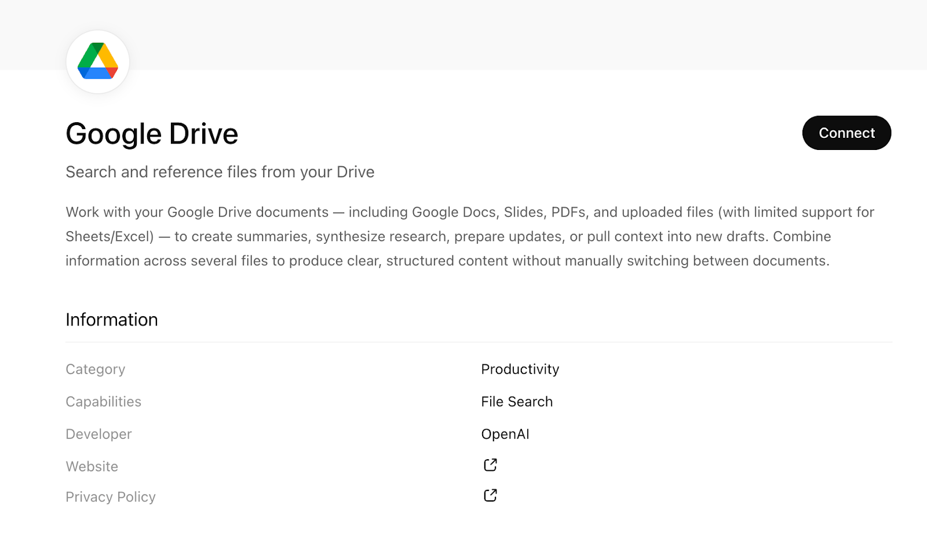Select the Information section heading
The width and height of the screenshot is (927, 560).
pos(112,319)
